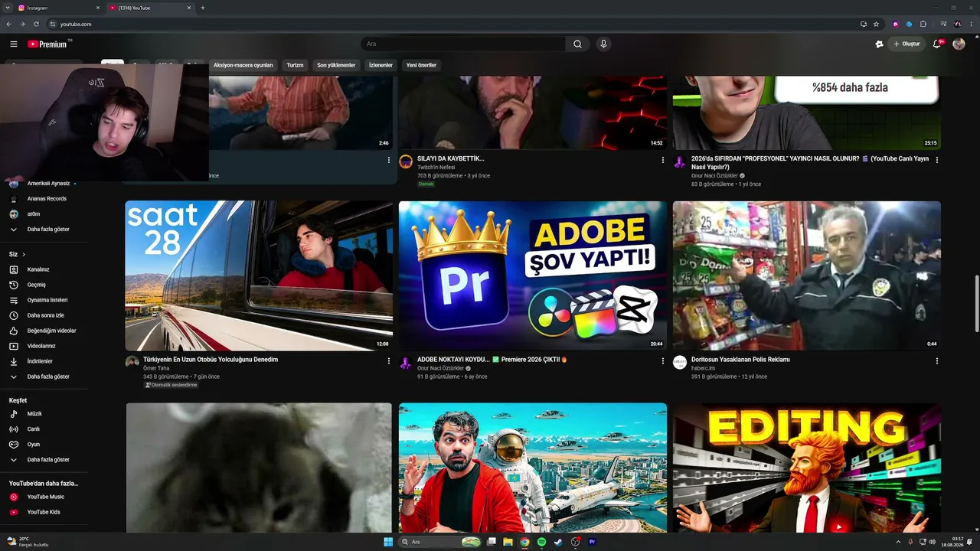
Task: Open Daha sonra izle list
Action: click(x=44, y=315)
